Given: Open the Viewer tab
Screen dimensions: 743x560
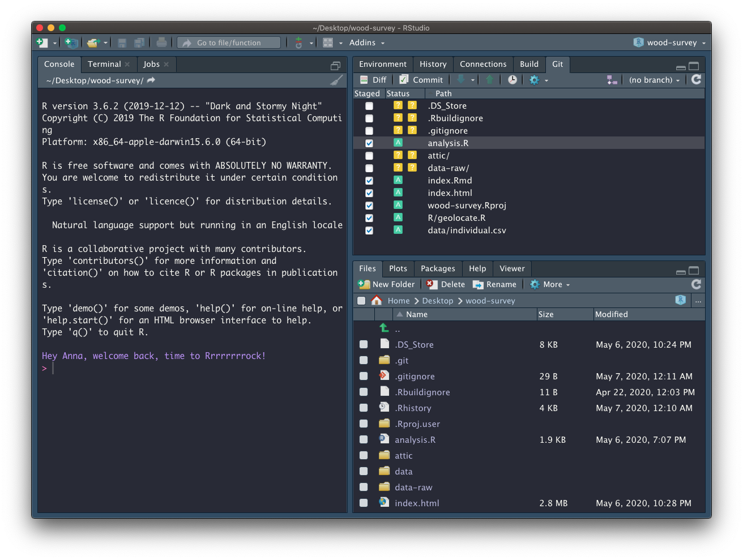Looking at the screenshot, I should tap(512, 268).
